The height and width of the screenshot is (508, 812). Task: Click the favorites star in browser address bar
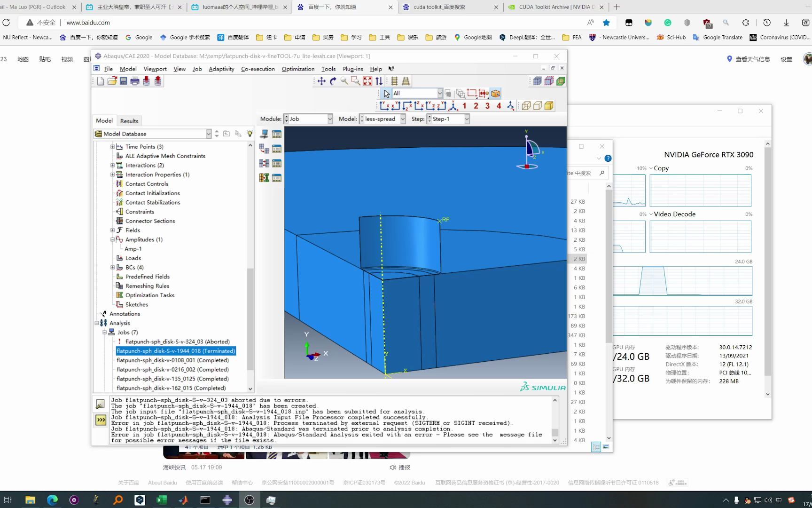click(x=606, y=23)
